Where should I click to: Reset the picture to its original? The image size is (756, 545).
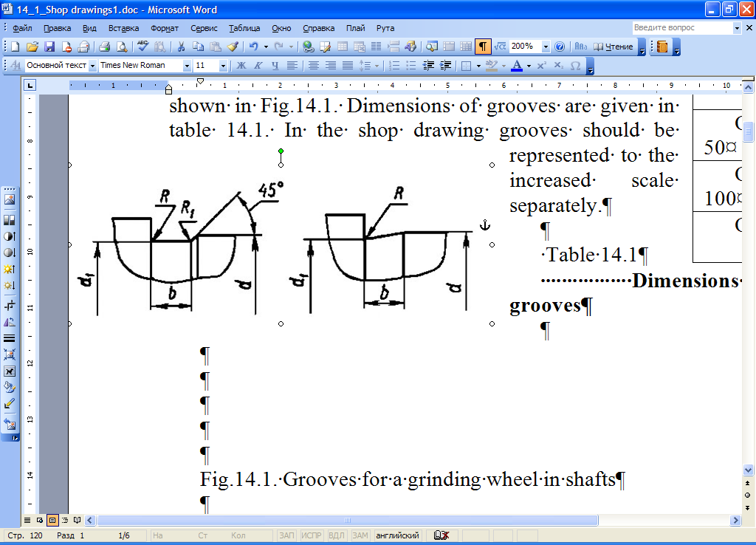coord(9,425)
